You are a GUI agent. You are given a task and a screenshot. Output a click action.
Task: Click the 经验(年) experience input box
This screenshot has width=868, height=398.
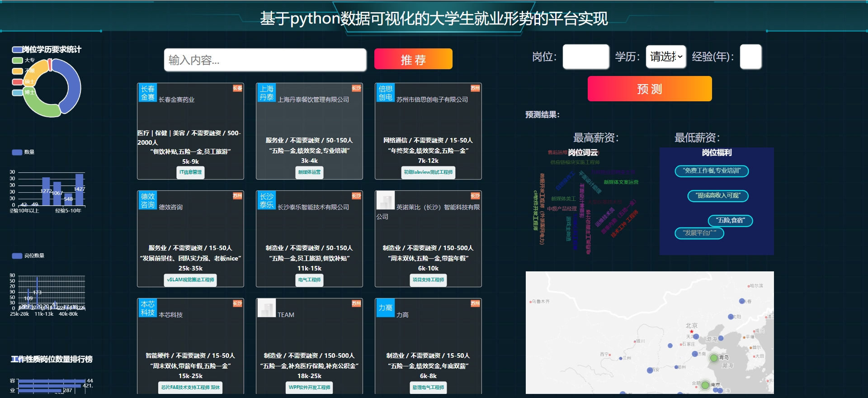point(751,57)
